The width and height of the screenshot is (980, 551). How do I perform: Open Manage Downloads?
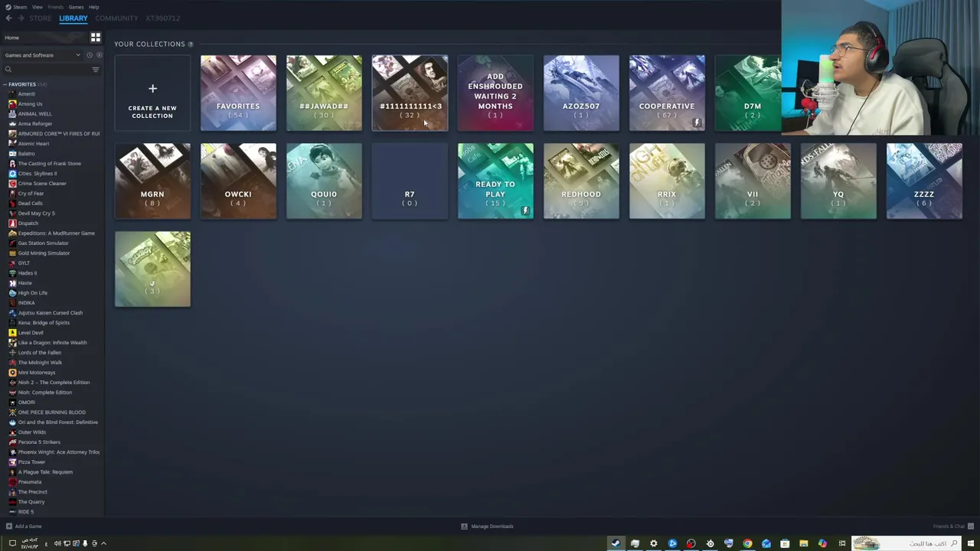tap(487, 527)
